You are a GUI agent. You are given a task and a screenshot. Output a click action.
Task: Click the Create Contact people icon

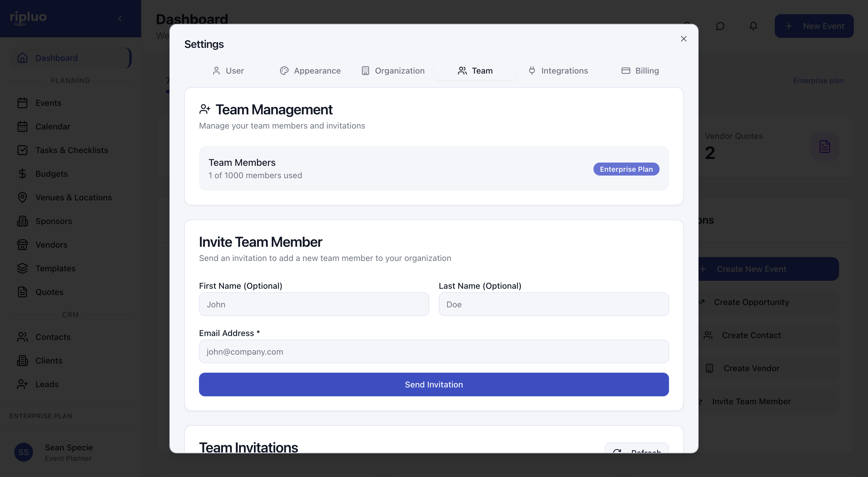coord(708,335)
